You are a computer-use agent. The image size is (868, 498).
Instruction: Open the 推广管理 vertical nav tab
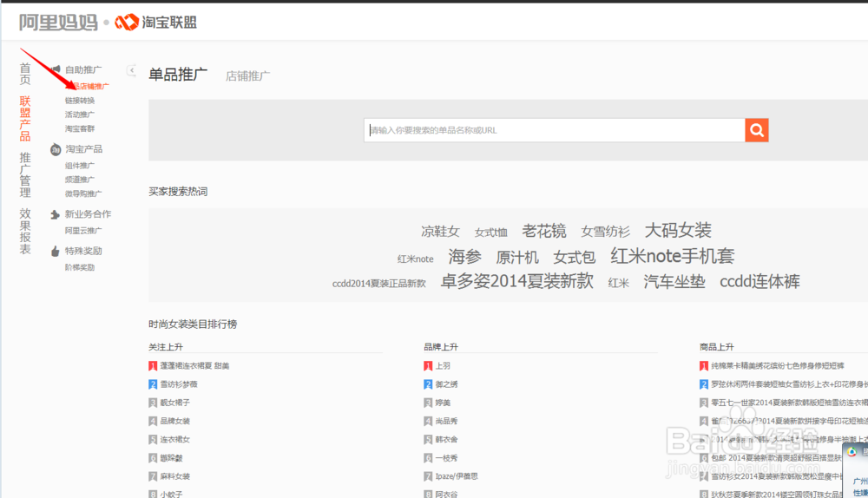tap(25, 175)
